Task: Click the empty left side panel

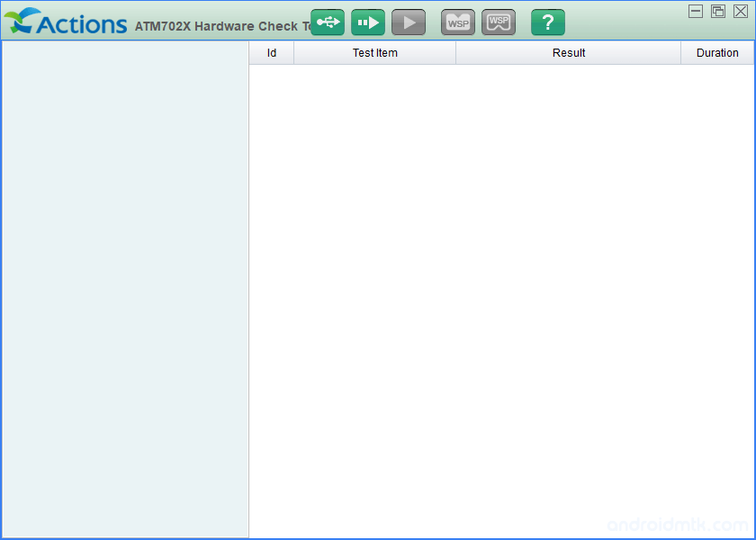Action: pos(125,288)
